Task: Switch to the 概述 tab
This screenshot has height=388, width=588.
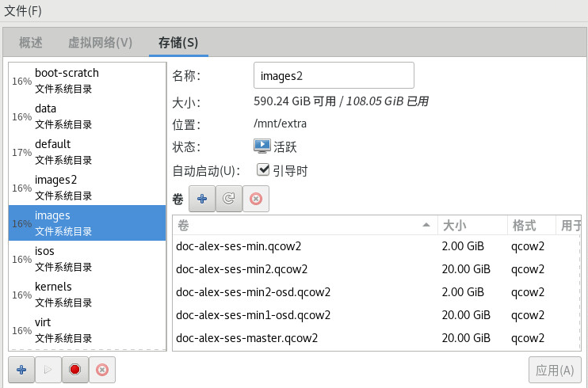Action: tap(31, 43)
